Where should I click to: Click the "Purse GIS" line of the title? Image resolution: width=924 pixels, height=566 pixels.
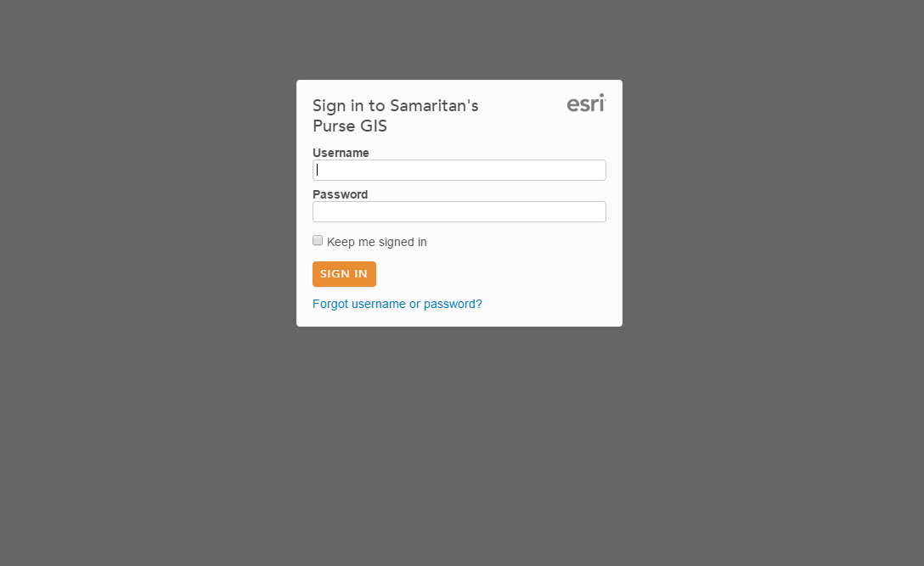[350, 126]
